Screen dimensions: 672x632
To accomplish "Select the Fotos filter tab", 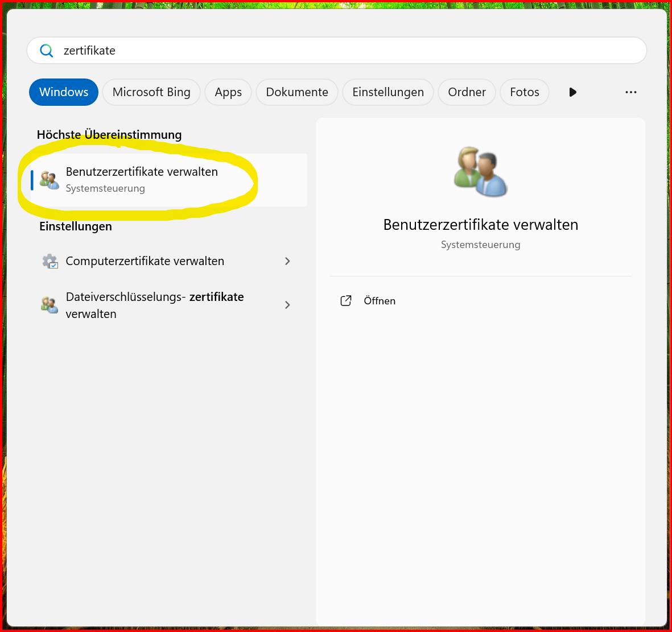I will pos(524,92).
